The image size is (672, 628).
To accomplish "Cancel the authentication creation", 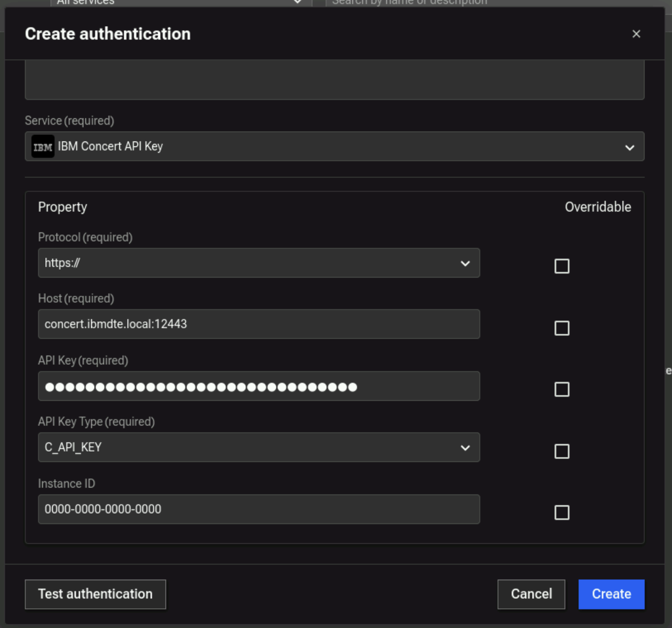I will coord(531,594).
